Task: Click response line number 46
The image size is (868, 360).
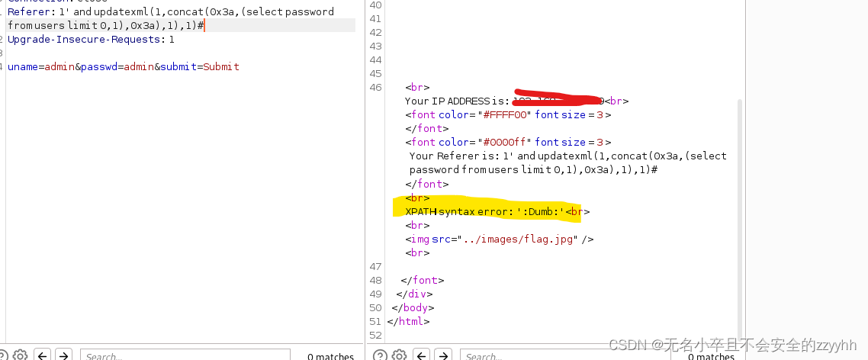Action: (375, 87)
